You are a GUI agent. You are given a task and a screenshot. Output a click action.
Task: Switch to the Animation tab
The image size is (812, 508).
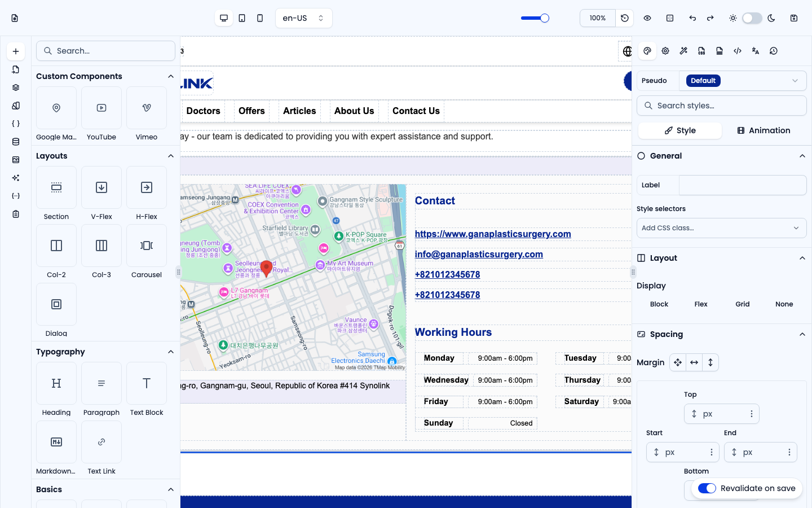tap(764, 130)
